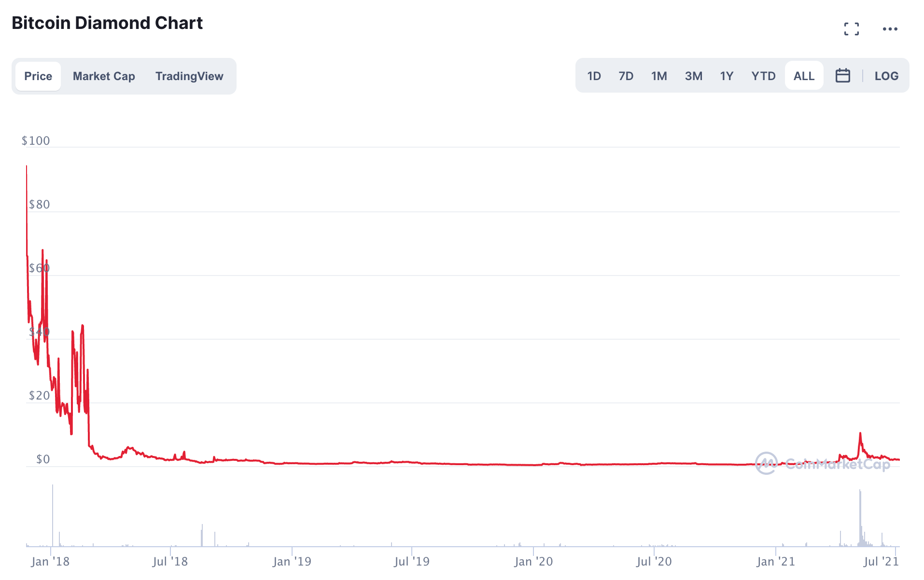Click the Jul '18 x-axis label
Viewport: 924px width, 580px height.
coord(170,562)
